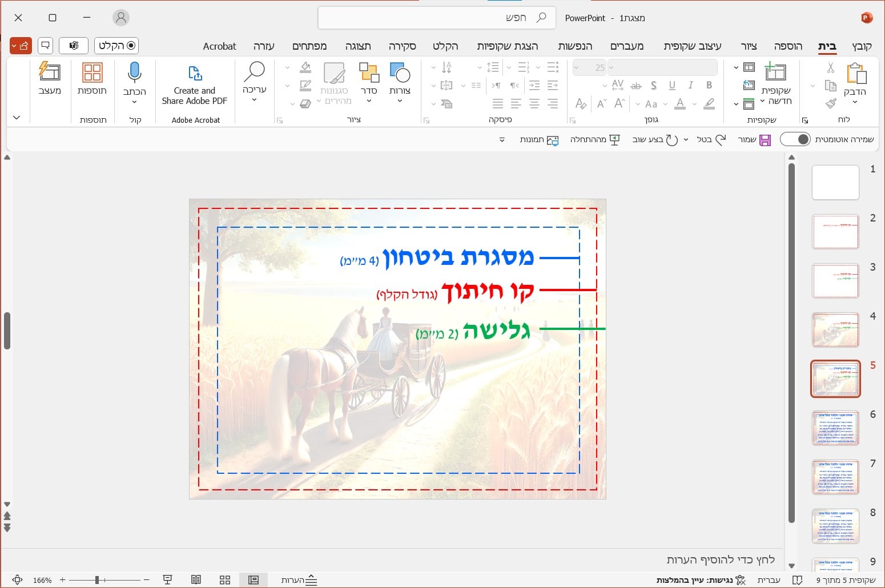
Task: Click the language (עברית) indicator
Action: point(769,580)
